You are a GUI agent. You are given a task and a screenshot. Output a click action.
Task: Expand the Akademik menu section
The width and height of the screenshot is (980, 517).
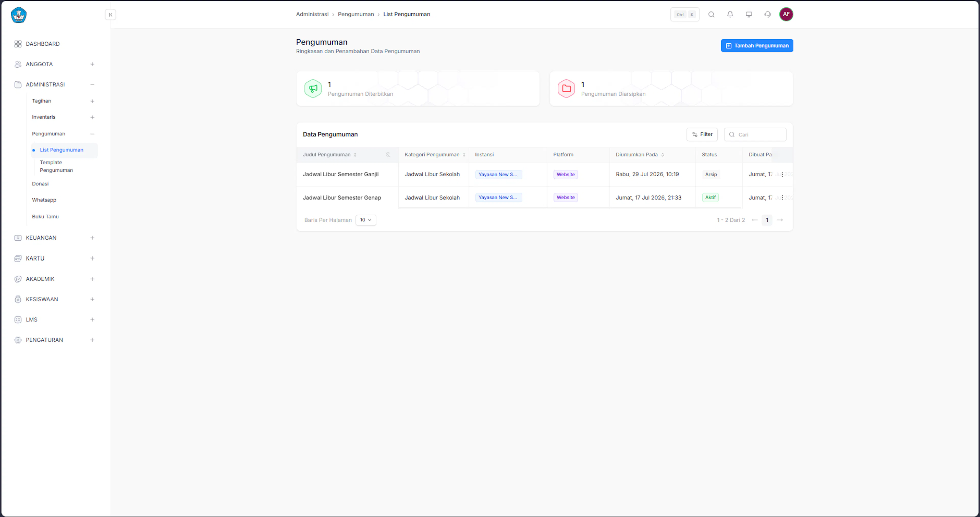point(92,279)
